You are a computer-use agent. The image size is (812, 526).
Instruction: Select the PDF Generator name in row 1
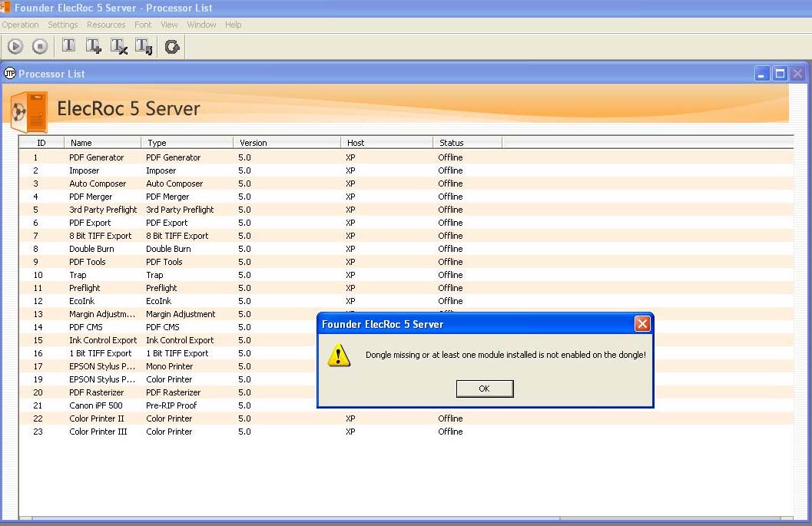tap(96, 157)
